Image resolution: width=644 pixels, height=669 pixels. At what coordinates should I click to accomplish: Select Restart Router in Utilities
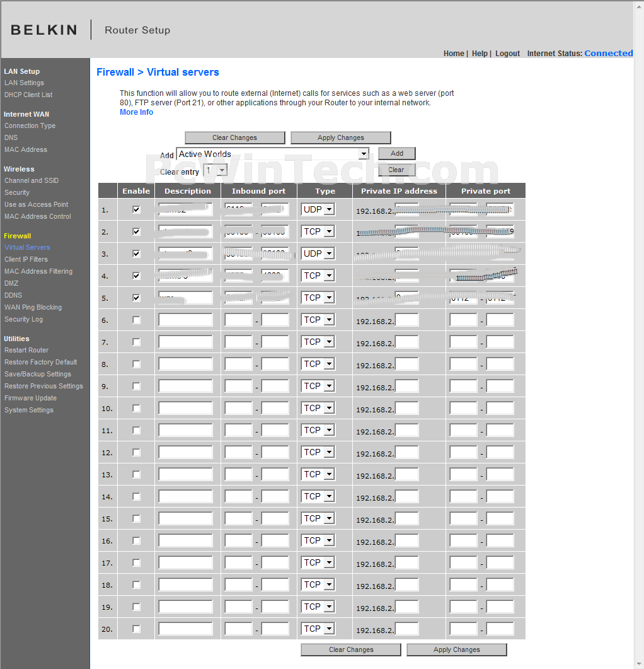(x=26, y=351)
